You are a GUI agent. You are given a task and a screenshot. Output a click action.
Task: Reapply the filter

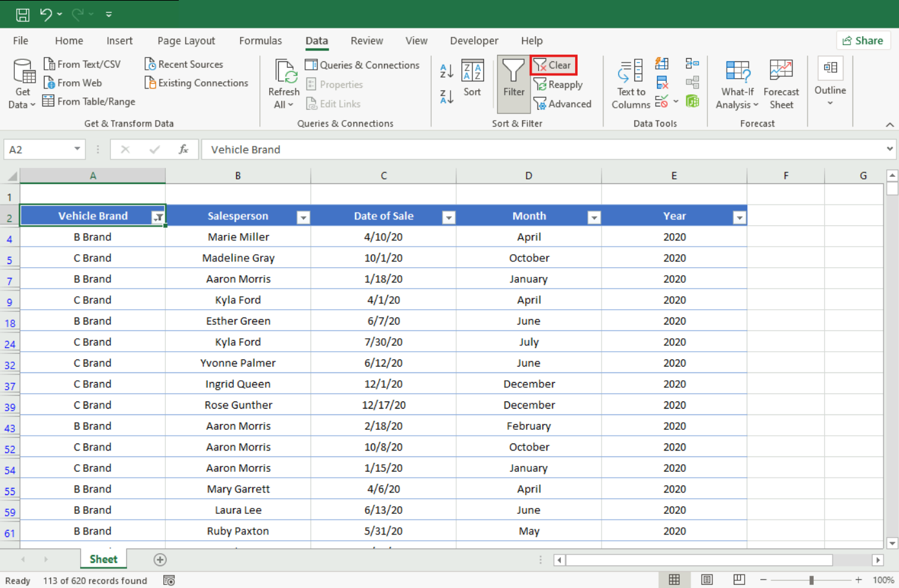pos(558,85)
